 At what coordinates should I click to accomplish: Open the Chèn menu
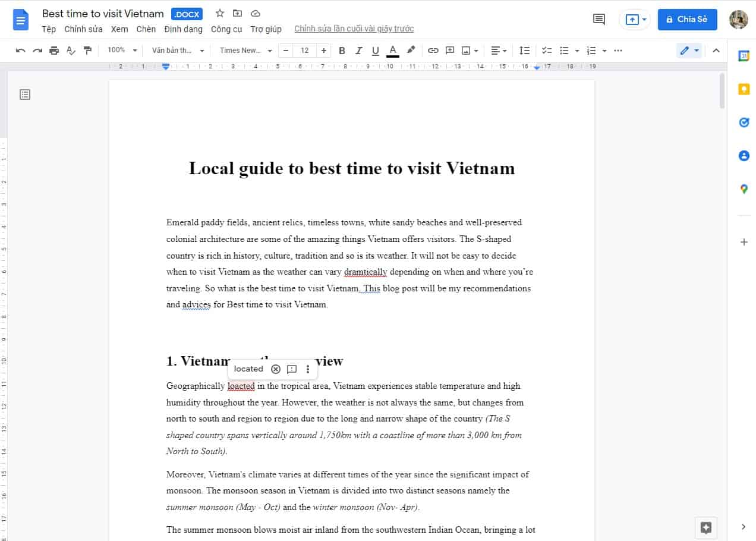click(x=146, y=29)
